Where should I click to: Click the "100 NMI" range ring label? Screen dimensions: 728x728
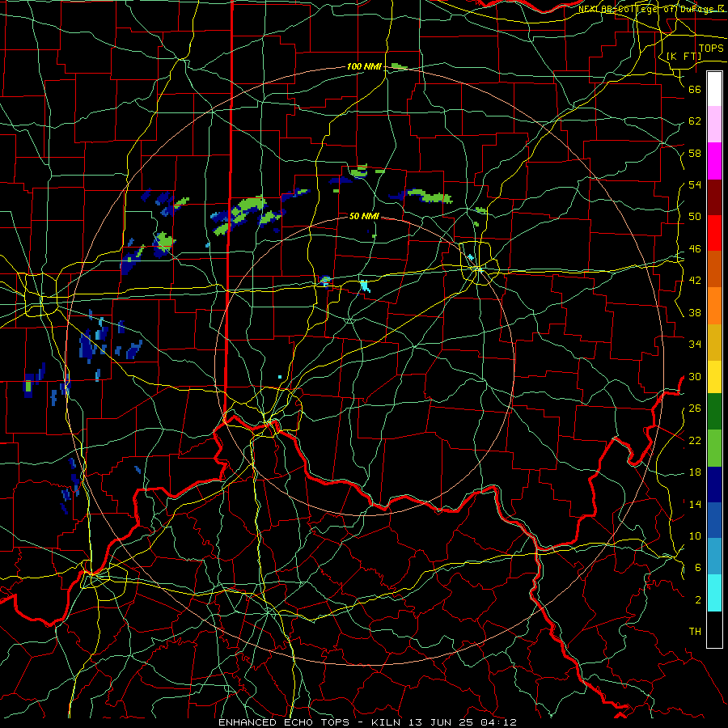[364, 66]
